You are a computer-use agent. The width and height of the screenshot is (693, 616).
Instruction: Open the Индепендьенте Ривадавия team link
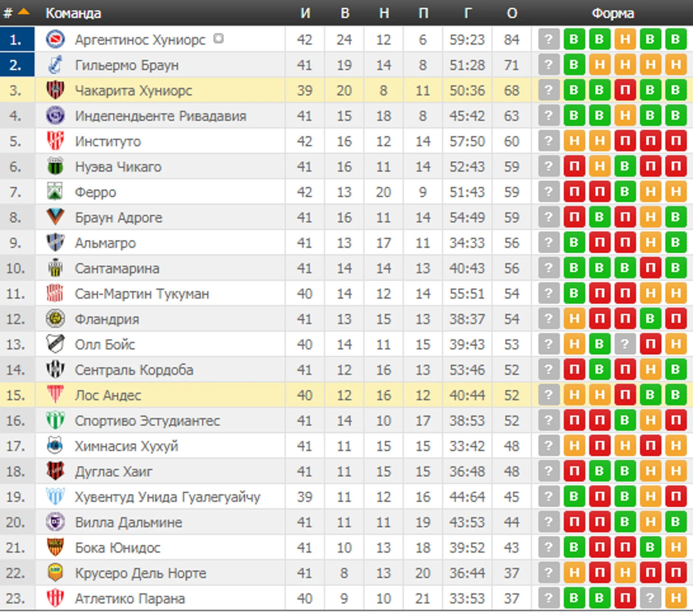(x=160, y=116)
